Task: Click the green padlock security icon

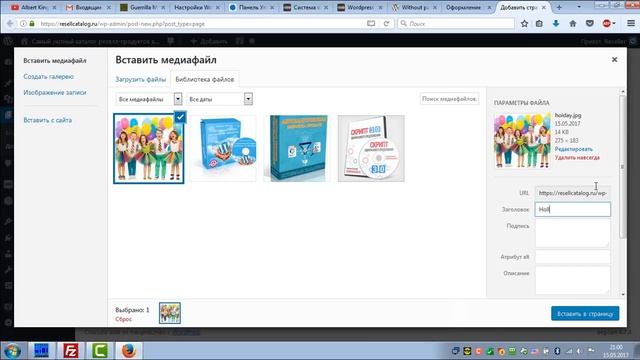Action: (32, 24)
